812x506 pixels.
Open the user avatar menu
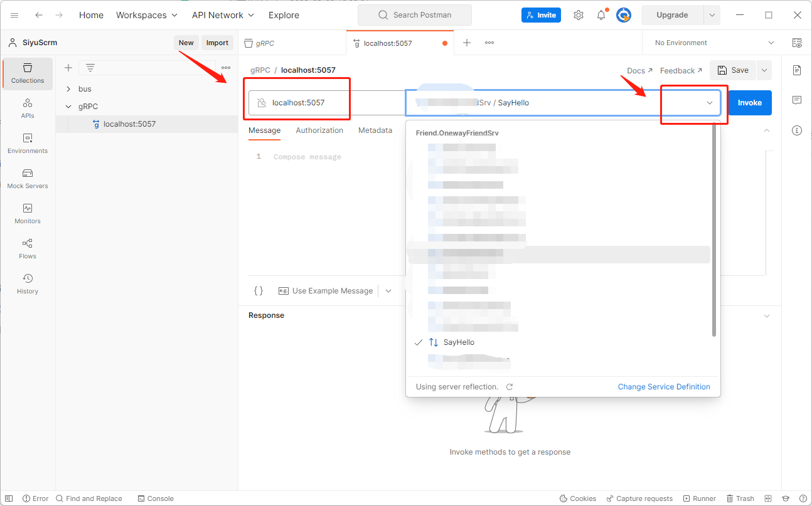coord(624,15)
